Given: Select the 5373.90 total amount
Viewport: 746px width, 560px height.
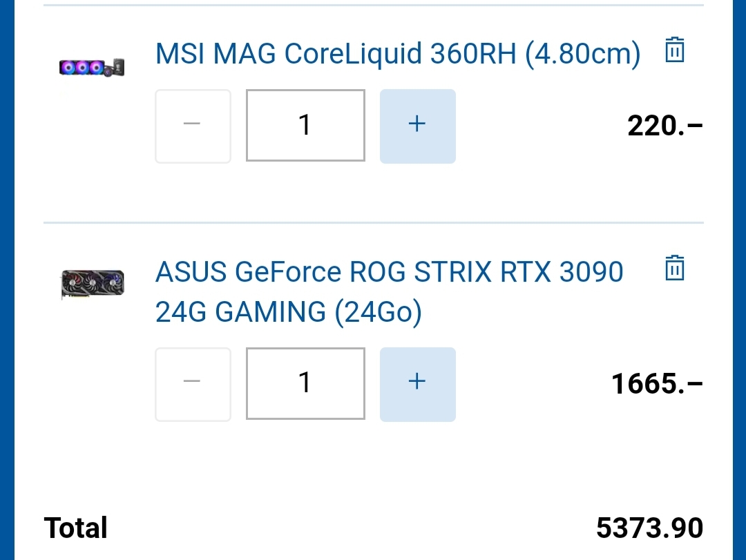Looking at the screenshot, I should click(649, 528).
